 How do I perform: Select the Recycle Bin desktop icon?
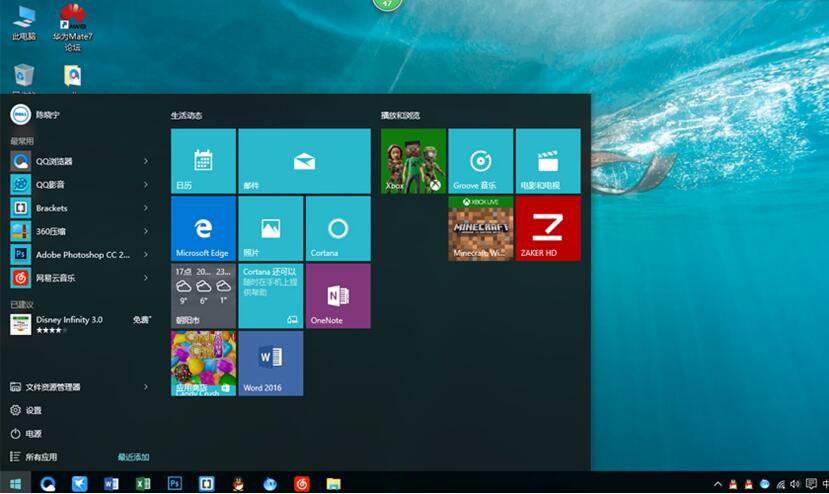[24, 78]
